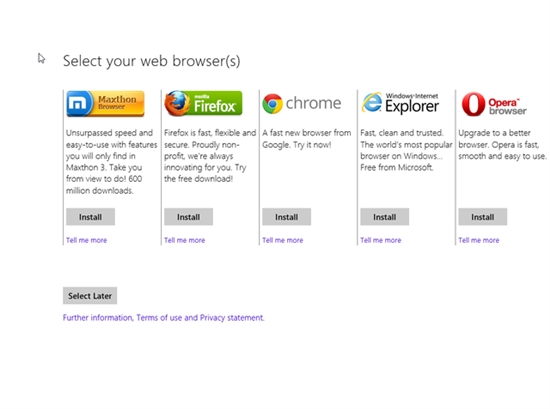
Task: Install the Opera browser
Action: pyautogui.click(x=483, y=217)
